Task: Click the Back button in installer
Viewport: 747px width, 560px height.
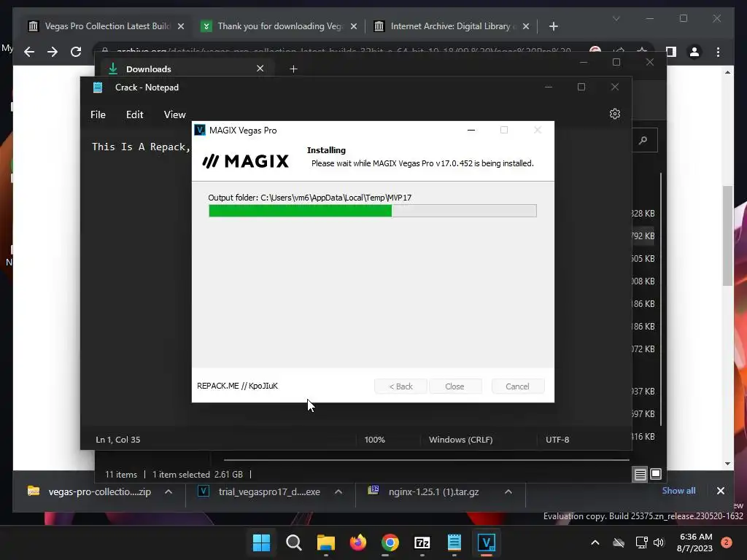Action: coord(400,386)
